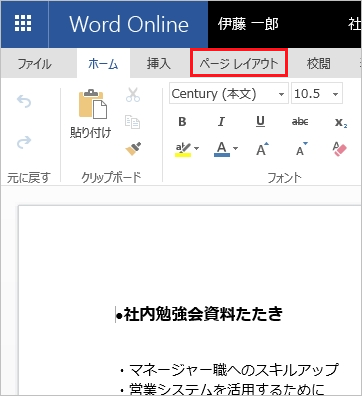
Task: Open highlight color dropdown arrow
Action: click(197, 148)
